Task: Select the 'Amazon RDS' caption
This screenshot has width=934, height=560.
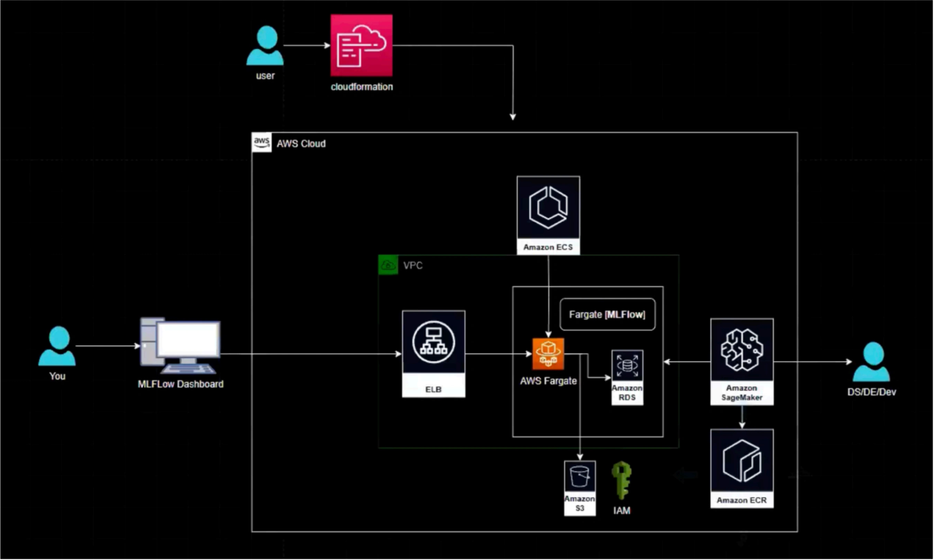Action: tap(627, 392)
